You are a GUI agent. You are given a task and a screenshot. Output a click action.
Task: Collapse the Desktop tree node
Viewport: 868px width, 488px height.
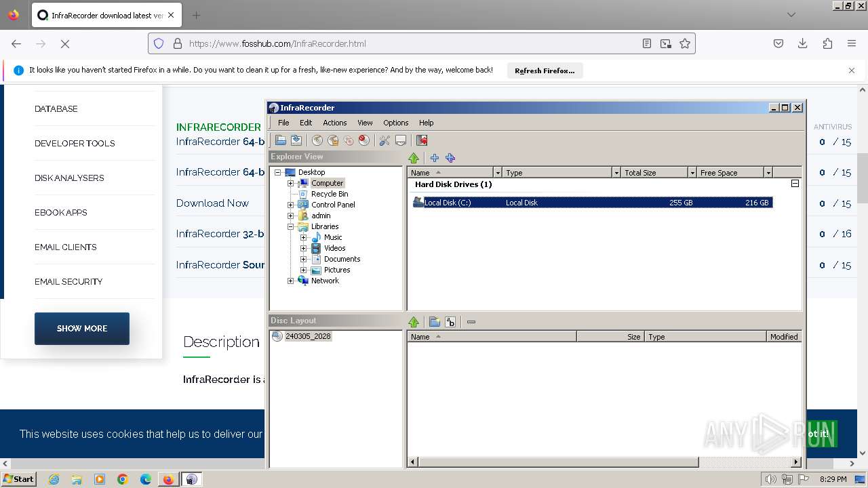[277, 172]
